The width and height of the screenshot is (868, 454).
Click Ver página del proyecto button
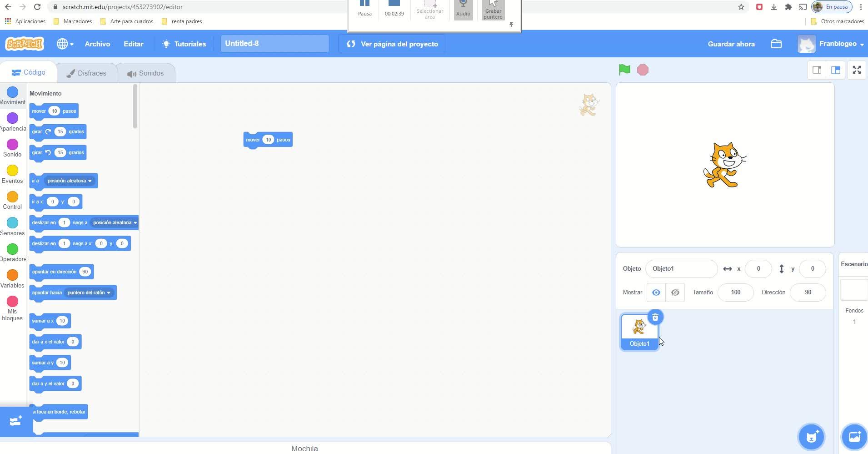392,44
